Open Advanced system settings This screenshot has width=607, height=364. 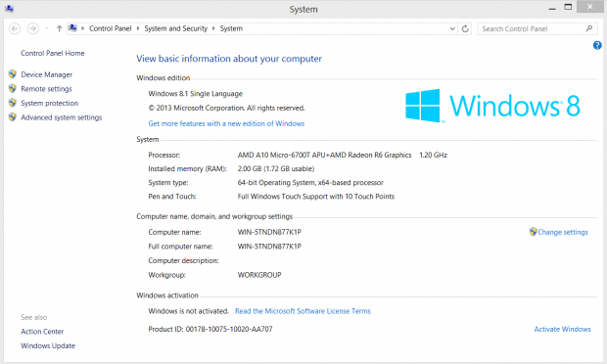pos(61,117)
